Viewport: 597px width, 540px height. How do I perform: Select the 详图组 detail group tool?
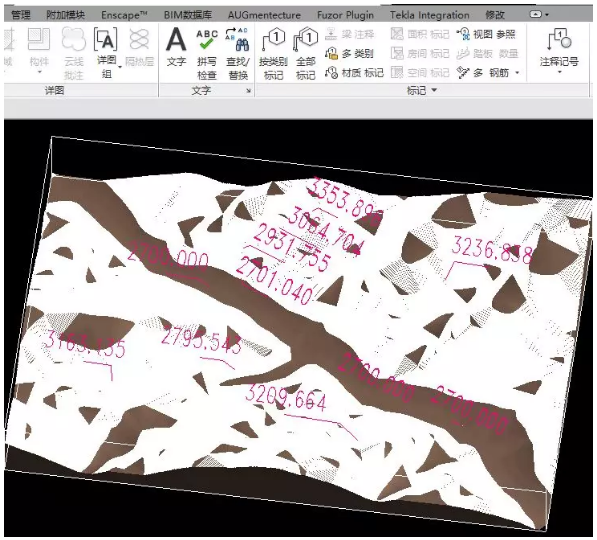click(106, 53)
